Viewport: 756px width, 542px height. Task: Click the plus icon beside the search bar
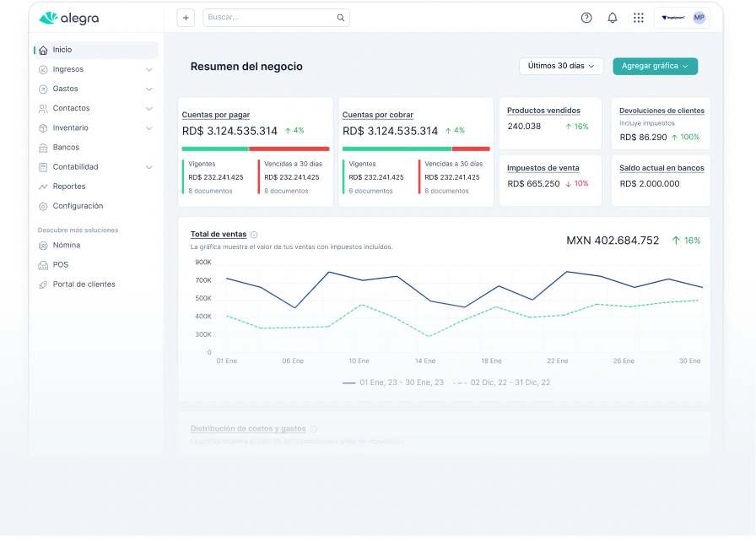coord(186,18)
